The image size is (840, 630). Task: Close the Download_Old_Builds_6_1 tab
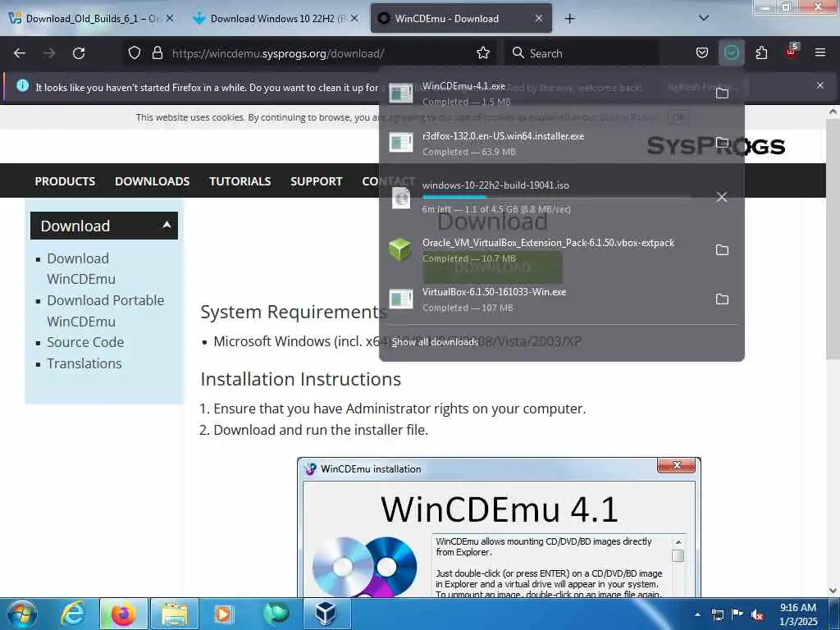[170, 18]
